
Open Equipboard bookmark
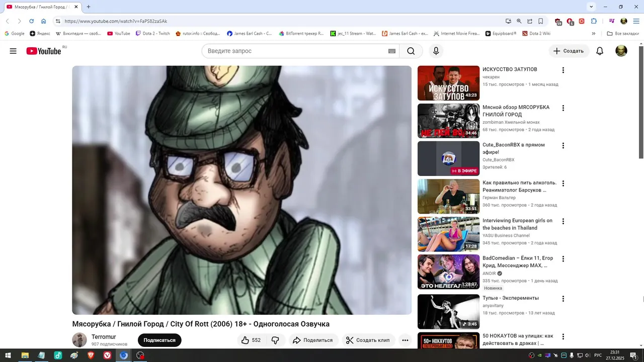[x=501, y=34]
